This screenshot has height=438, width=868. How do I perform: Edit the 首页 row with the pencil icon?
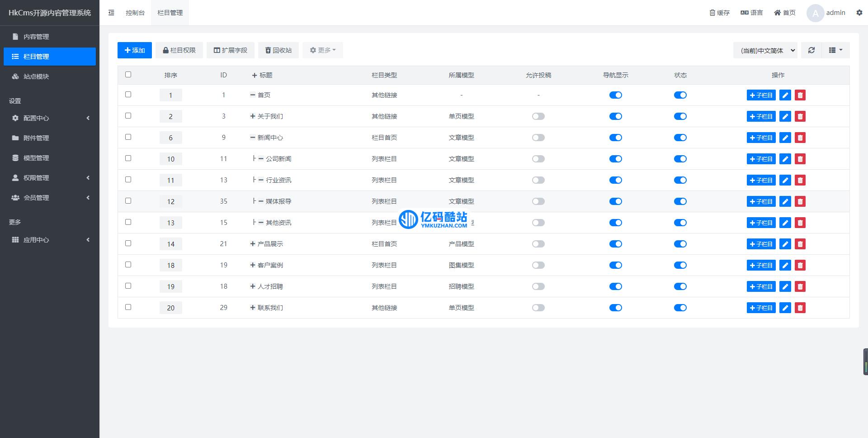click(x=785, y=95)
